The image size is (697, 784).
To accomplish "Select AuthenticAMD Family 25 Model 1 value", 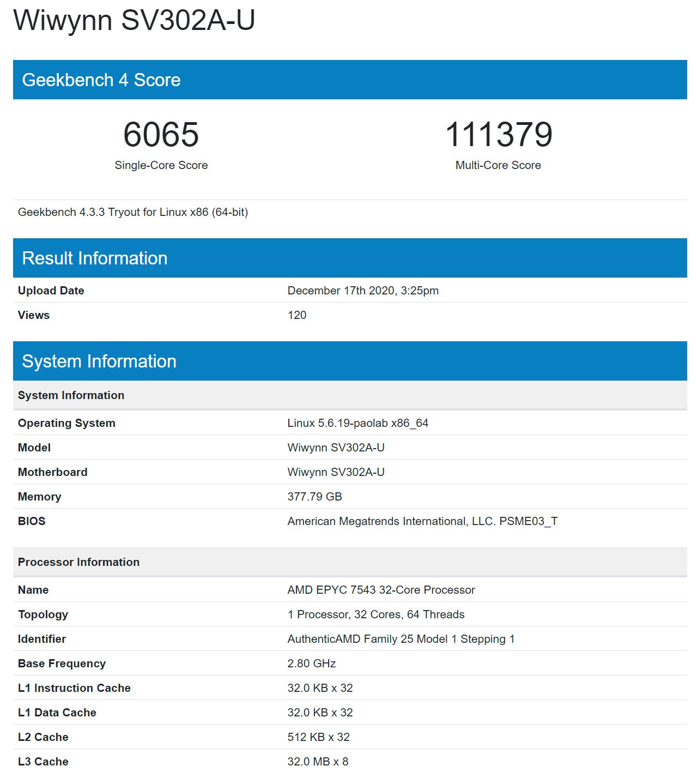I will click(x=401, y=639).
